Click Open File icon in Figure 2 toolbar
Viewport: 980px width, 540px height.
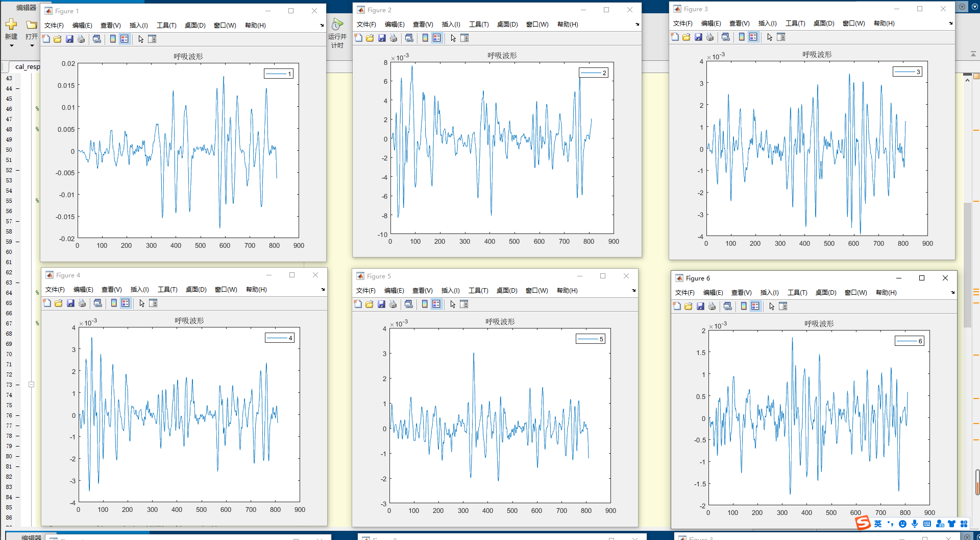[x=370, y=38]
